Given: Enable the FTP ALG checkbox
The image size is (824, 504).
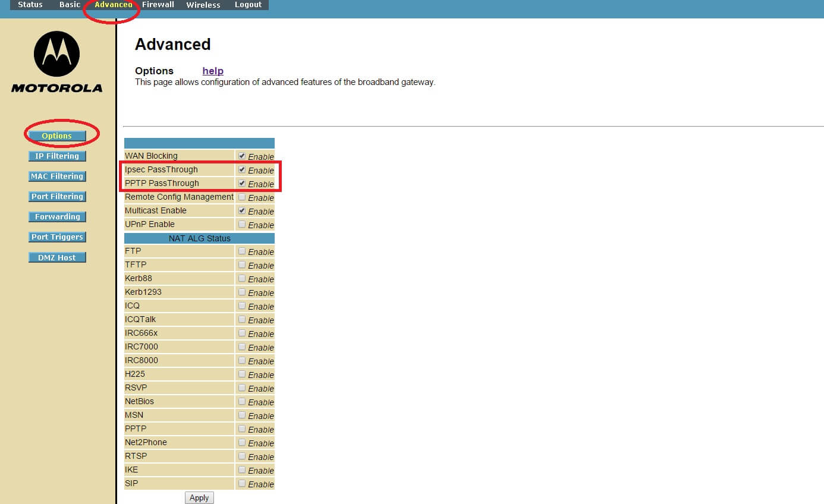Looking at the screenshot, I should tap(242, 251).
